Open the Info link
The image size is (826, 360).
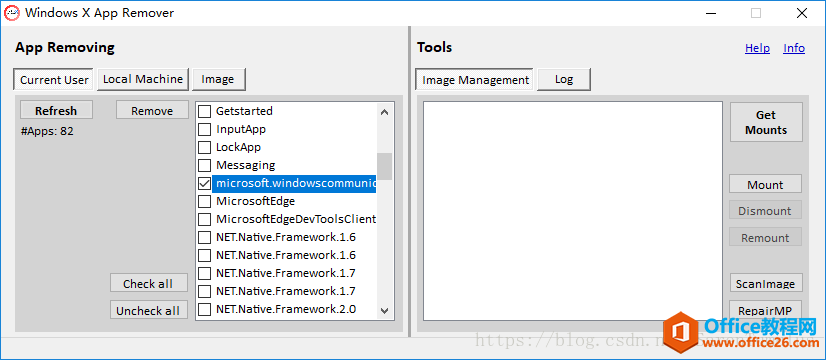(x=794, y=48)
